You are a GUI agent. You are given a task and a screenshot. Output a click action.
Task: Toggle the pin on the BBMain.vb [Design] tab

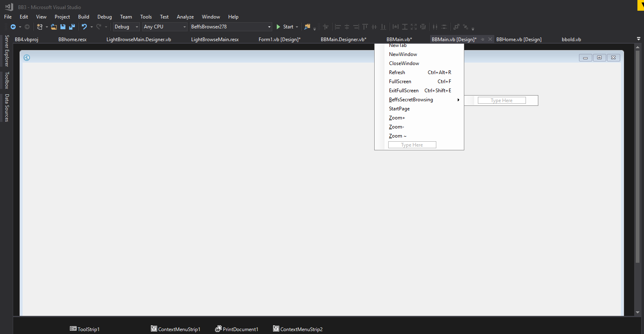click(x=483, y=40)
